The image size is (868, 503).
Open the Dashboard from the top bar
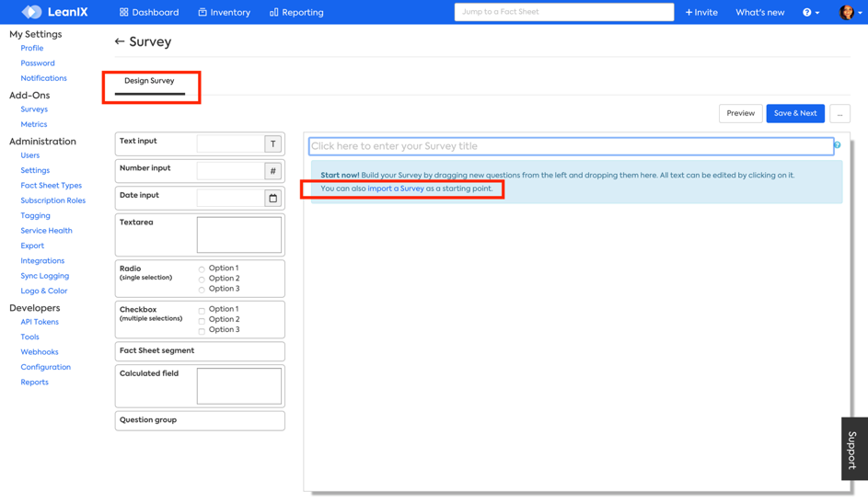click(149, 12)
